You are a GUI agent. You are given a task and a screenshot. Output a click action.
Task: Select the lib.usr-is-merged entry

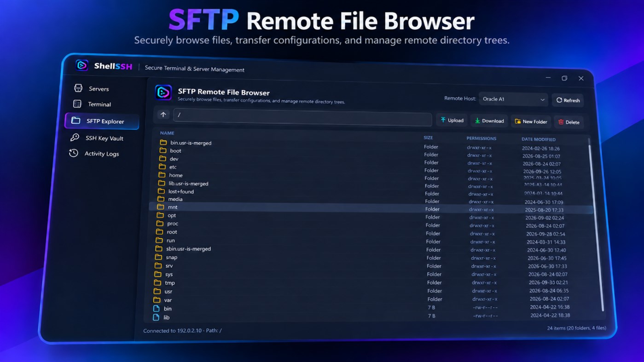click(x=188, y=184)
